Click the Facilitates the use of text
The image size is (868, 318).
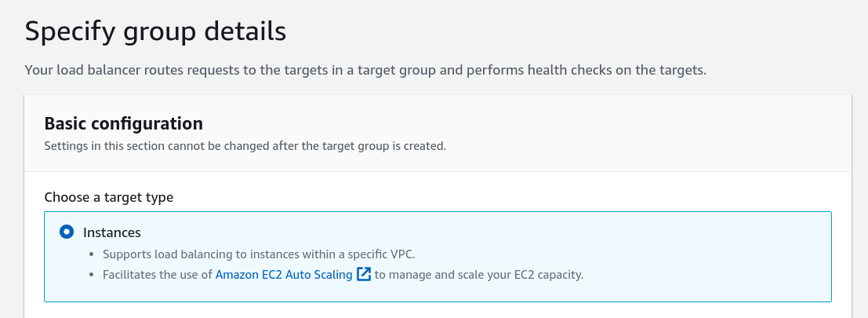pyautogui.click(x=158, y=275)
